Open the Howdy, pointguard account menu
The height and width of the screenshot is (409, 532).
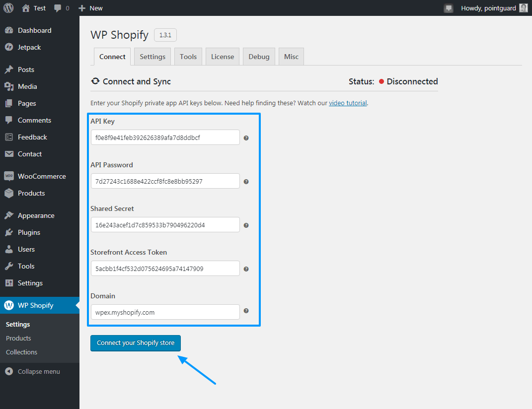[x=488, y=8]
